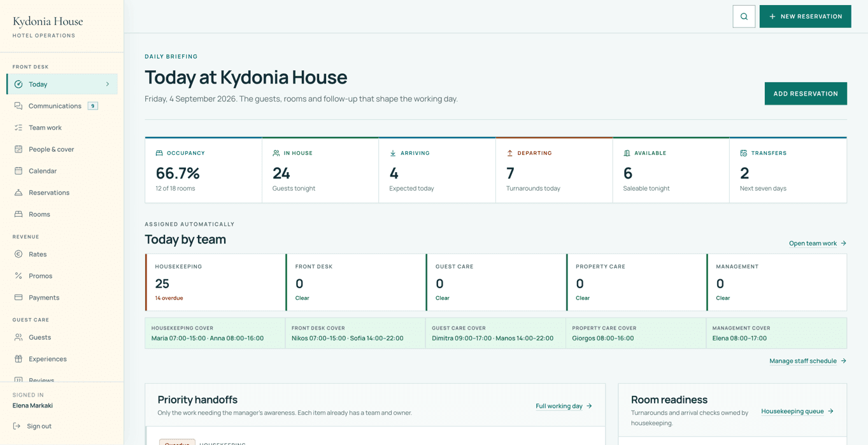Click the 24 guests tonight value
Screen dimensions: 868x445
(281, 173)
